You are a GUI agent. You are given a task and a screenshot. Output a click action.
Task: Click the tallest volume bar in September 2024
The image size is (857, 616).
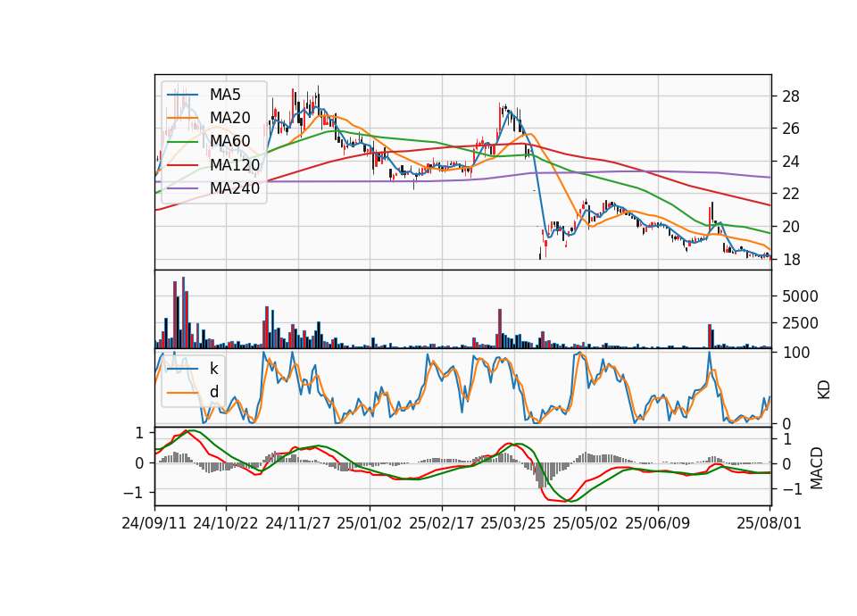(184, 312)
